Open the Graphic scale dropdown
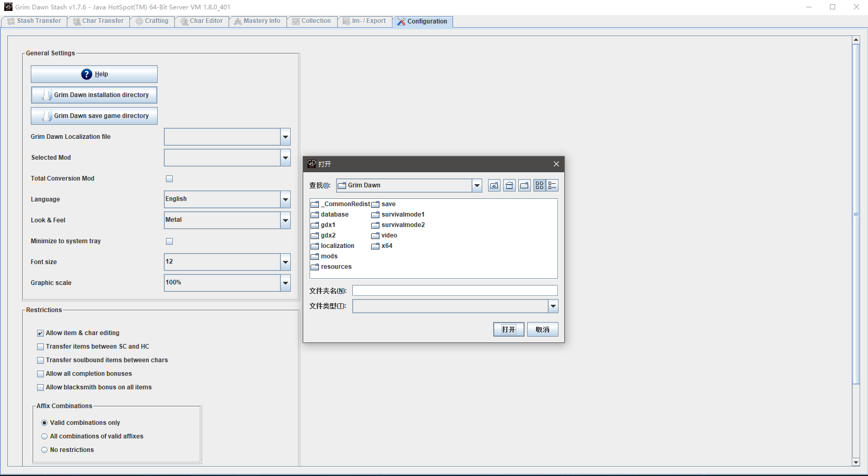Viewport: 868px width, 476px height. coord(285,283)
